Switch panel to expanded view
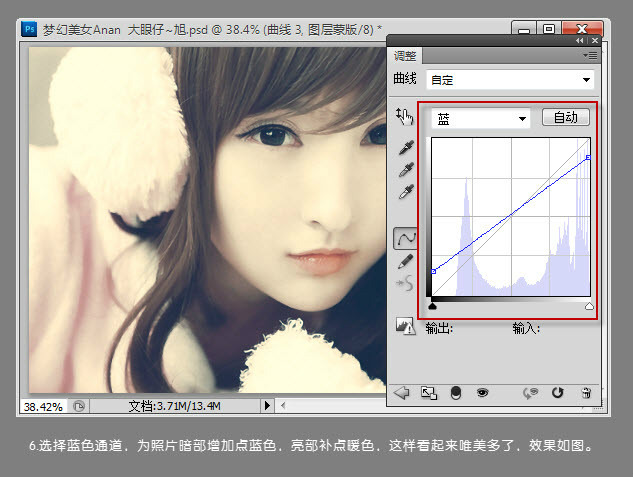 pos(428,393)
